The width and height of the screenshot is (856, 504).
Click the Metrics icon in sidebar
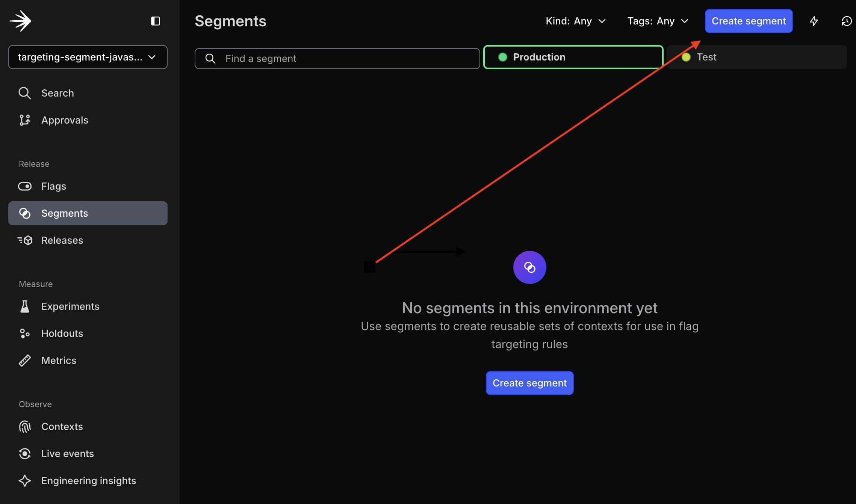[24, 361]
